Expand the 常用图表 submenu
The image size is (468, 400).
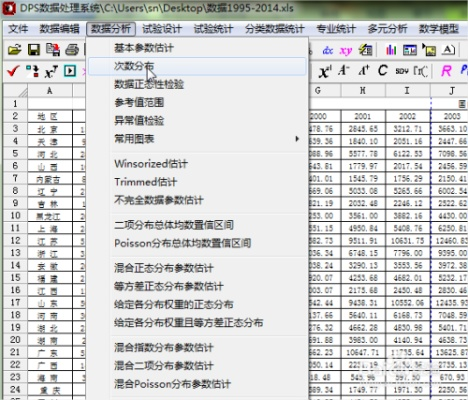click(197, 139)
